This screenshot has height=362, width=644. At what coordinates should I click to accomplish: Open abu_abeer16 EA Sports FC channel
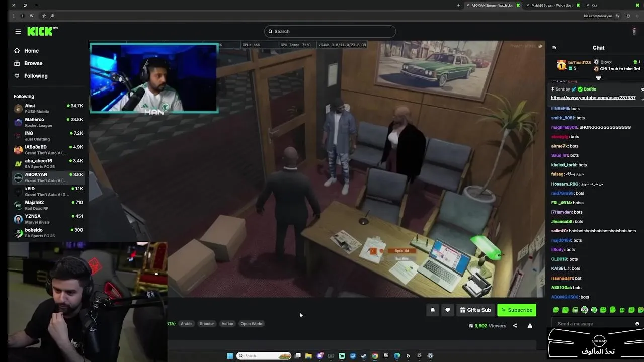pos(48,163)
